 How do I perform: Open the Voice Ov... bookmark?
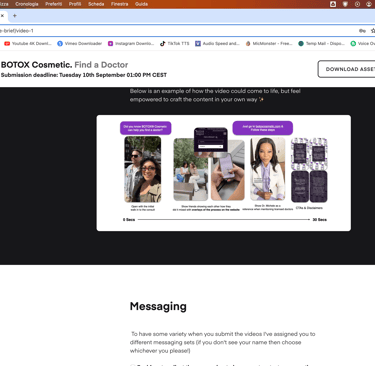point(363,44)
